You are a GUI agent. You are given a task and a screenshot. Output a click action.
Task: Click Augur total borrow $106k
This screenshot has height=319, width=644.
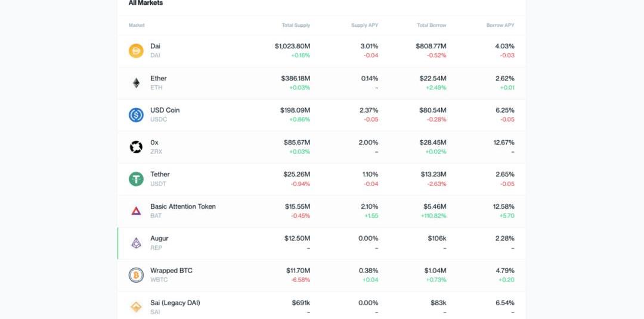tap(437, 239)
